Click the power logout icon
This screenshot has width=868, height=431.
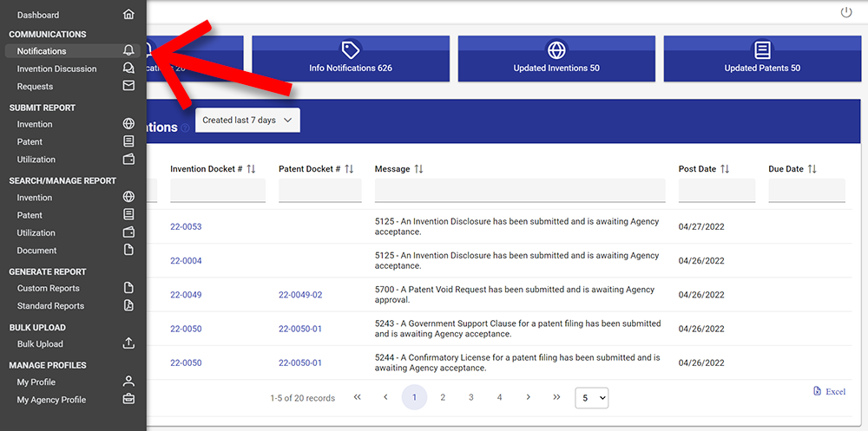(x=846, y=12)
